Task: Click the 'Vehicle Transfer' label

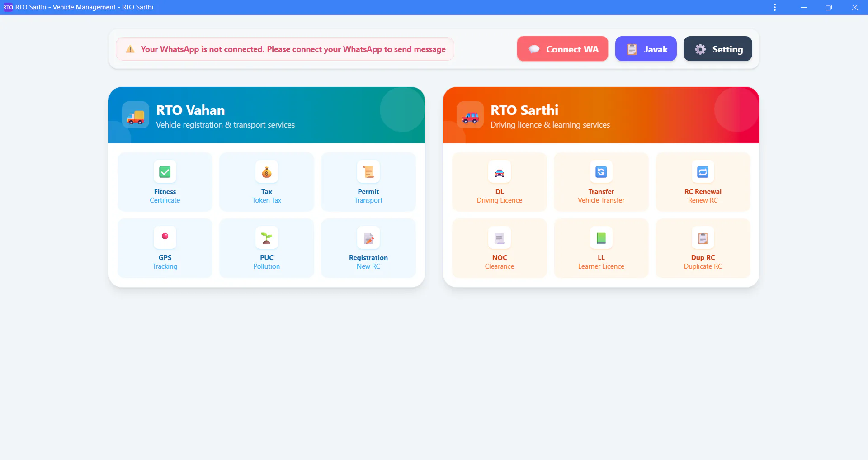Action: click(x=601, y=200)
